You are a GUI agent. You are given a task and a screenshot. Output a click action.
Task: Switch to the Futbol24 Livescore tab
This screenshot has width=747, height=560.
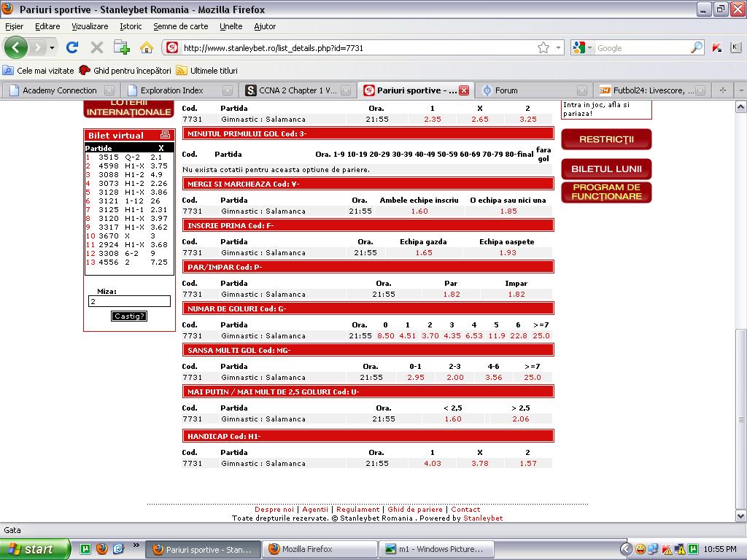coord(651,90)
